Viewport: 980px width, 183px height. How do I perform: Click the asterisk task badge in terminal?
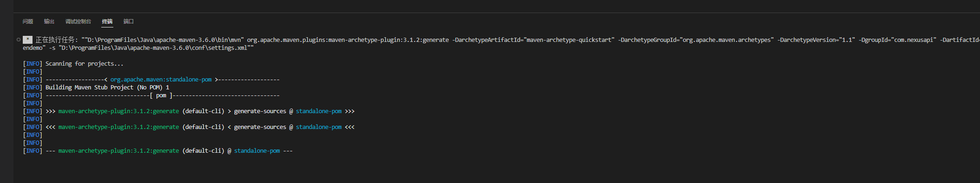pyautogui.click(x=28, y=40)
